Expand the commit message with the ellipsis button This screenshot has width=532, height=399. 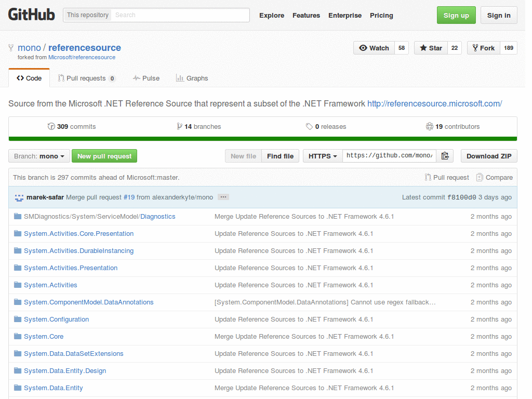tap(223, 197)
